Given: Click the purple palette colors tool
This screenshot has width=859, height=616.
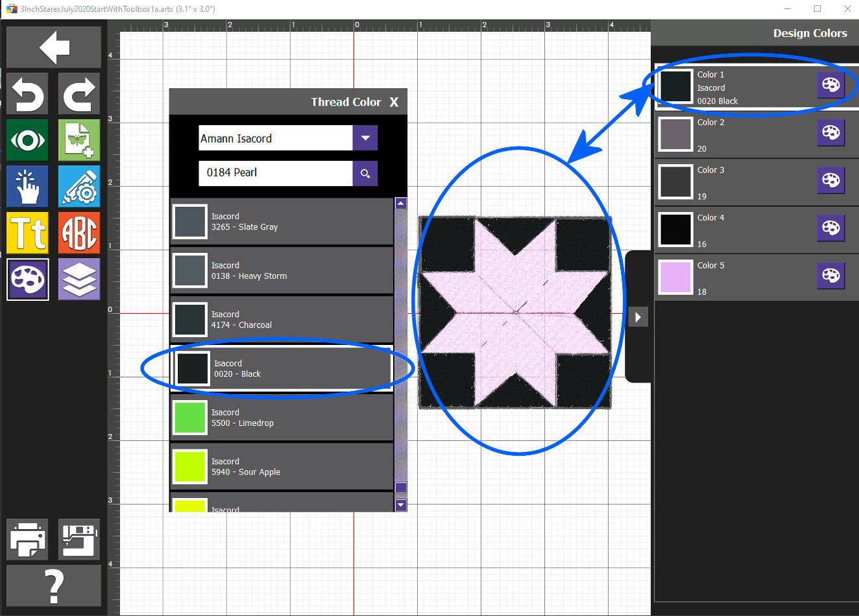Looking at the screenshot, I should click(x=28, y=279).
